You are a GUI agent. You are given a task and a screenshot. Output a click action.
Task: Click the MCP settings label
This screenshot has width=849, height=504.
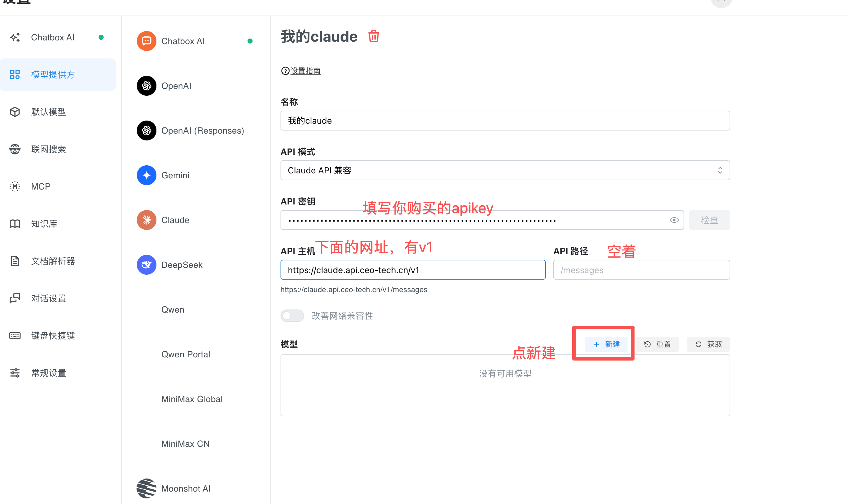[41, 186]
